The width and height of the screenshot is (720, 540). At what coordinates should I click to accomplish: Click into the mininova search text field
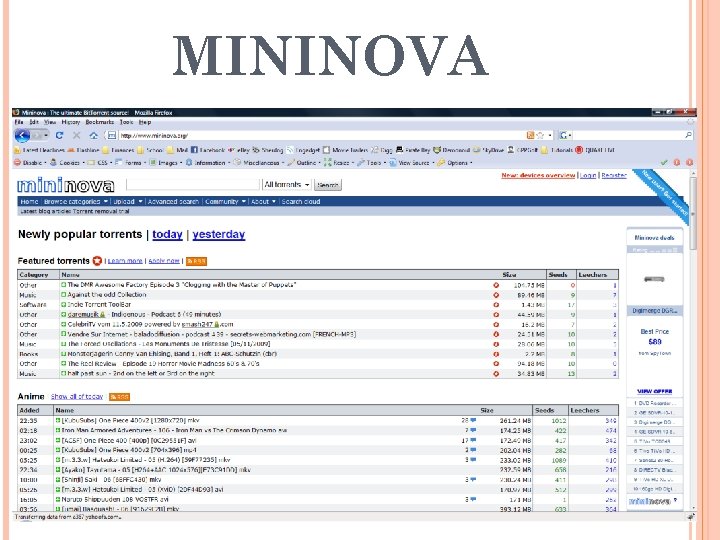pos(193,185)
